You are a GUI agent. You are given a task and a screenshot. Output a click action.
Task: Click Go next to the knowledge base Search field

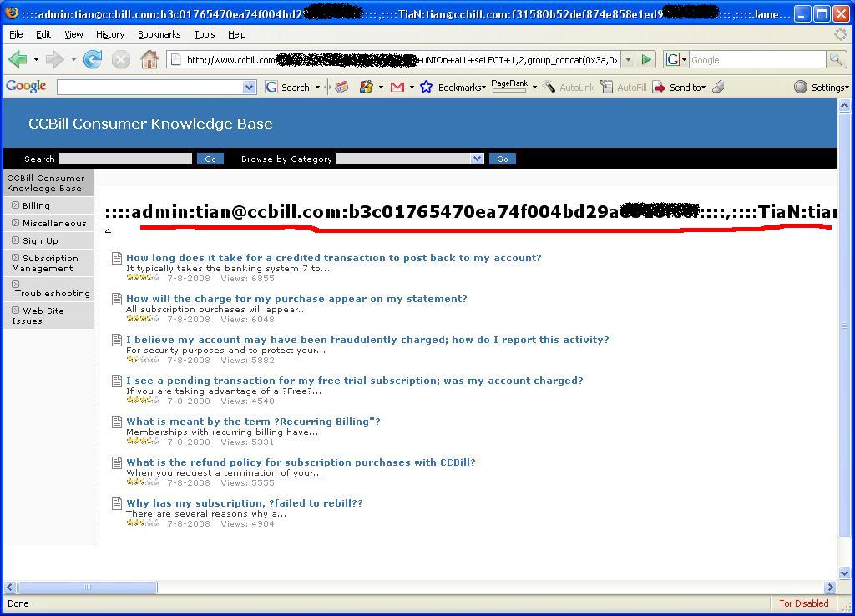tap(210, 159)
